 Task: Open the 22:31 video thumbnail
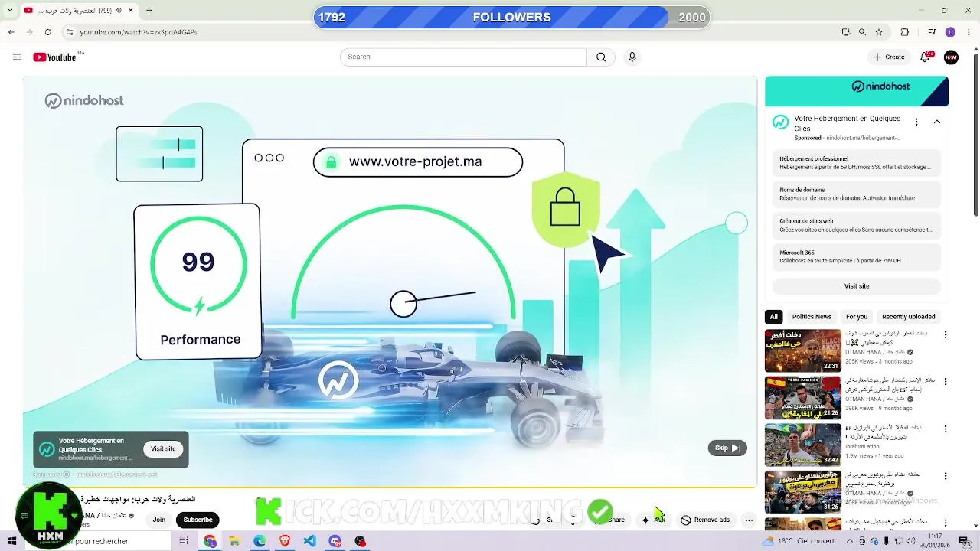(x=802, y=350)
